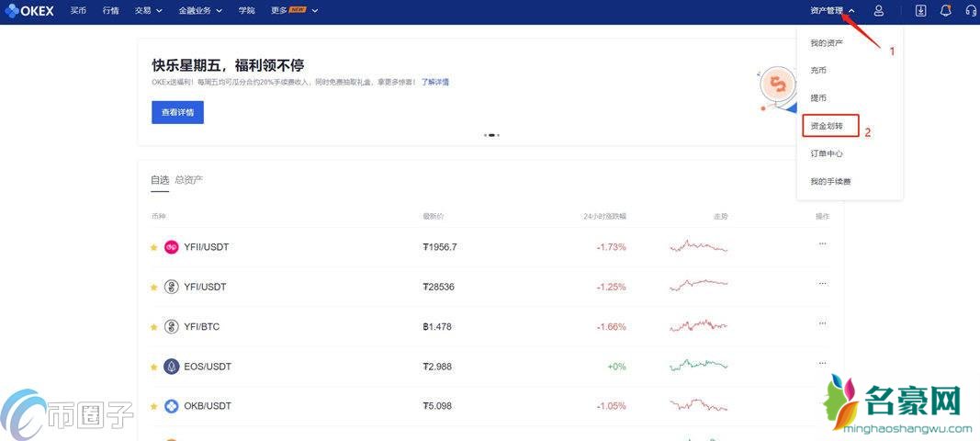
Task: Click the EOS coin icon
Action: 171,367
